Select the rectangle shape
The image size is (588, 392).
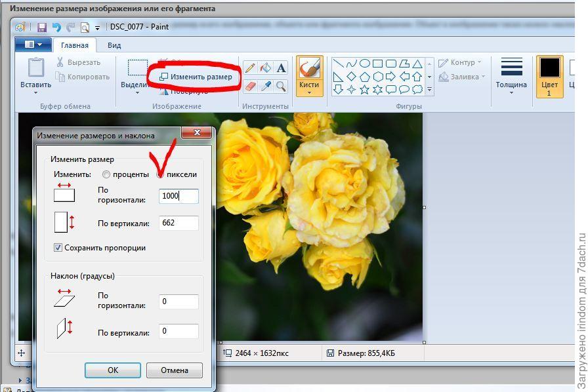pos(377,64)
